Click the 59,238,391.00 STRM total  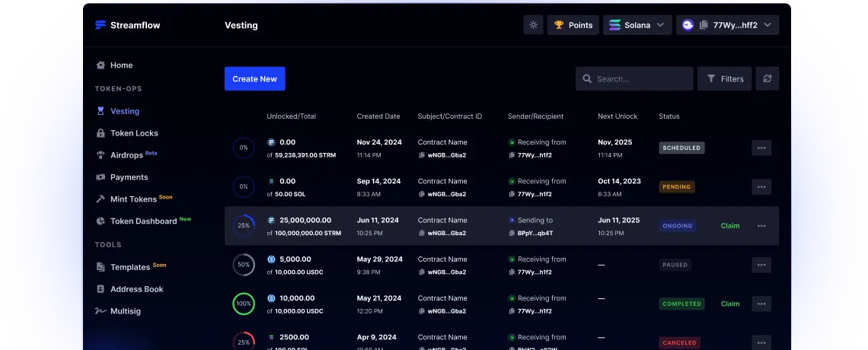pos(305,155)
